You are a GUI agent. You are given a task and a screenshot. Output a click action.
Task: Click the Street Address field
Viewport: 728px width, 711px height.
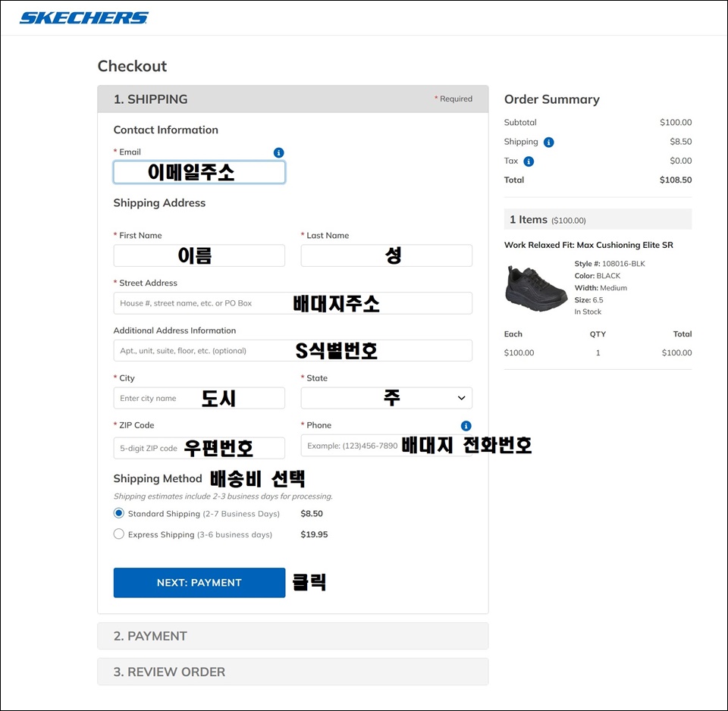(x=293, y=303)
